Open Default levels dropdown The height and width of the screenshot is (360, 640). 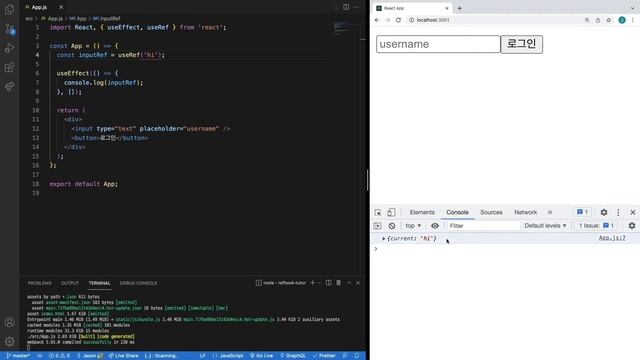point(545,226)
